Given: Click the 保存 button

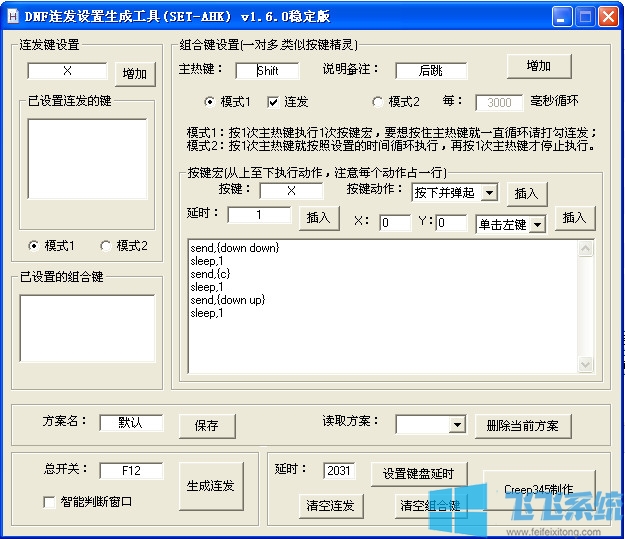Looking at the screenshot, I should coord(206,425).
